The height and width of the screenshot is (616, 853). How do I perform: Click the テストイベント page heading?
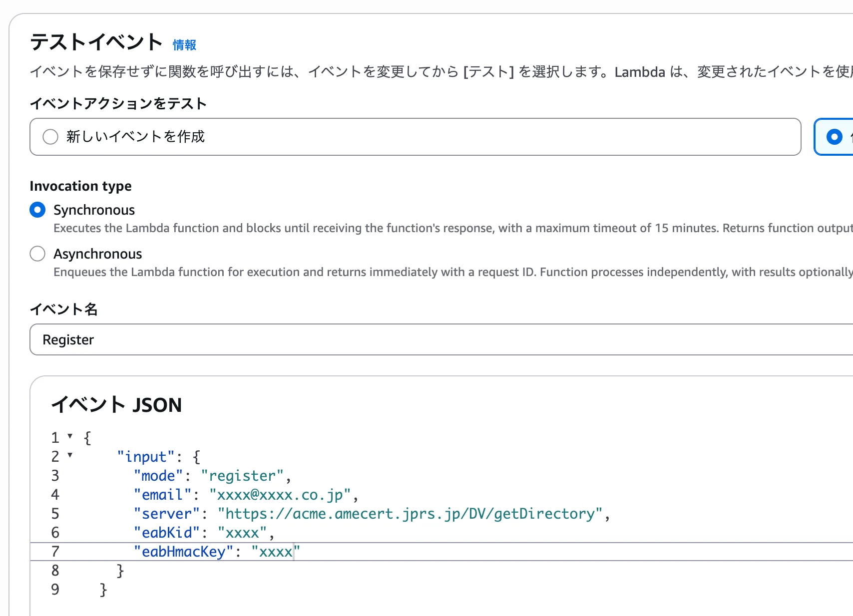pos(95,42)
